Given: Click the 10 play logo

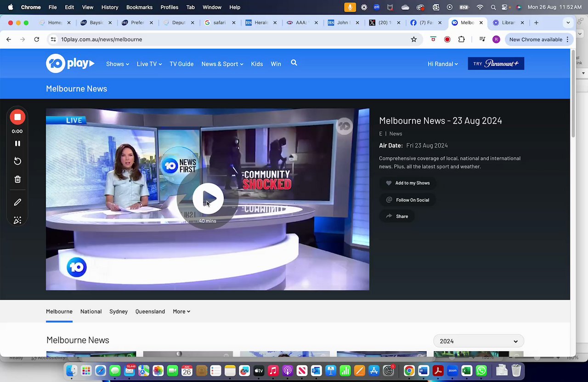Looking at the screenshot, I should [70, 63].
